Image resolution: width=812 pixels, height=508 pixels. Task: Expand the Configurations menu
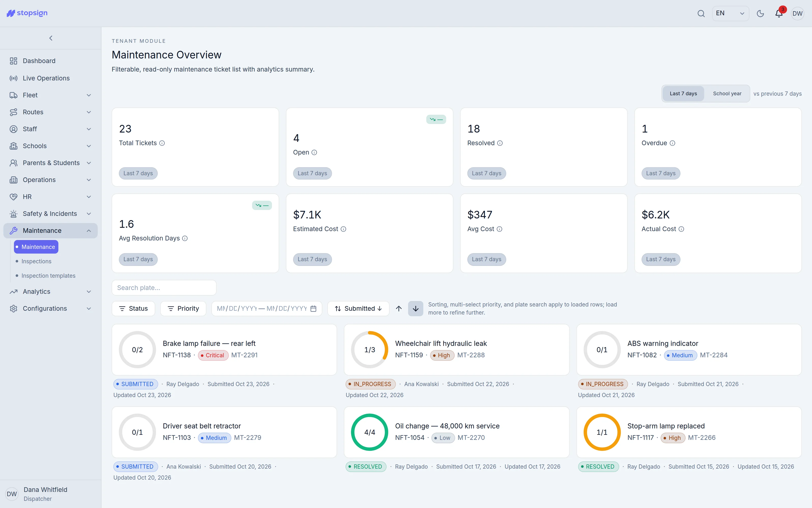[51, 308]
